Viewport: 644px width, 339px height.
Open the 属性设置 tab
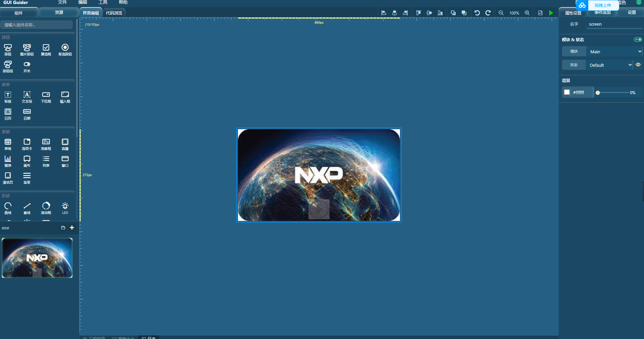573,13
